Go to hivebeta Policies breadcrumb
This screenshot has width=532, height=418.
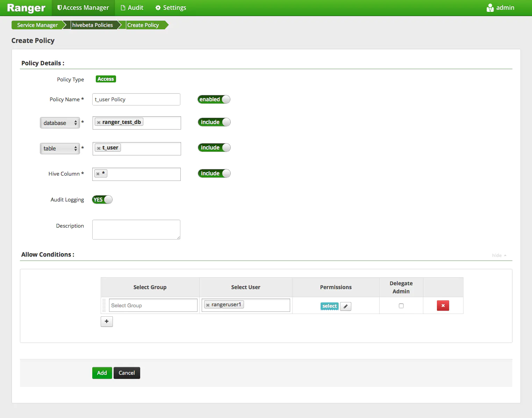point(93,25)
